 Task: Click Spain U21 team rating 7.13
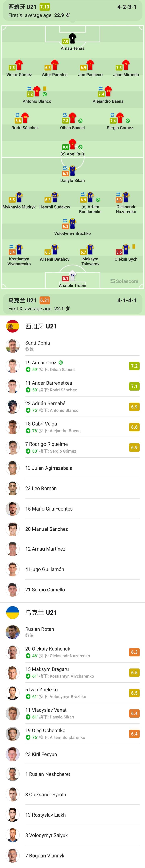45,7
